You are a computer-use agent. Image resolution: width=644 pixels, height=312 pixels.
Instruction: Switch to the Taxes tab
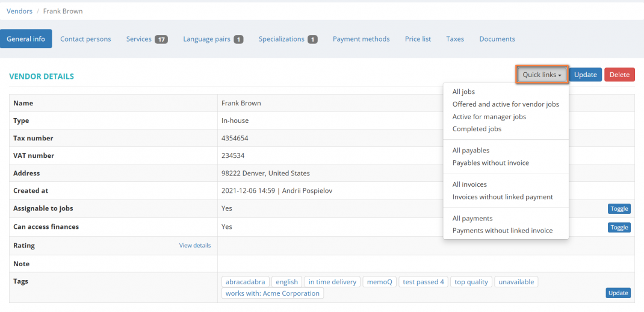(455, 39)
